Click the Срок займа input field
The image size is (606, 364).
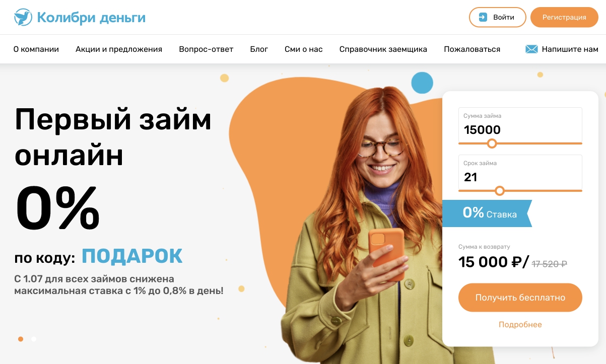pos(520,172)
